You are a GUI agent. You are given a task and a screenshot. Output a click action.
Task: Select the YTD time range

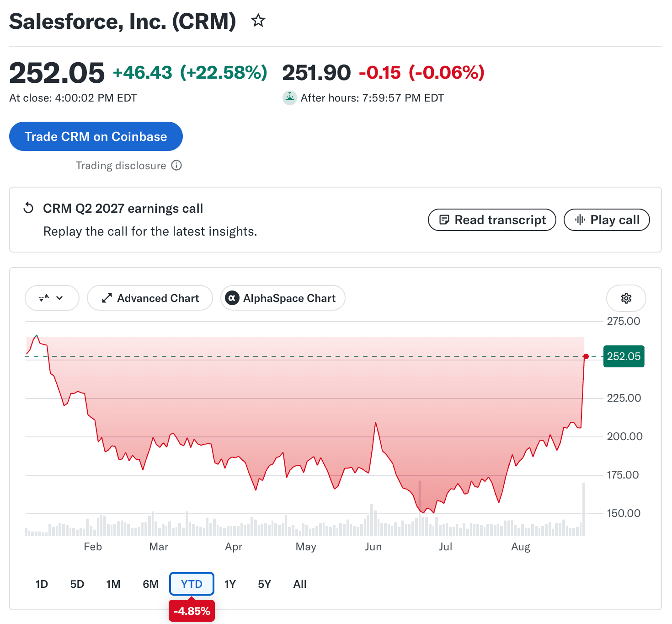pyautogui.click(x=192, y=584)
